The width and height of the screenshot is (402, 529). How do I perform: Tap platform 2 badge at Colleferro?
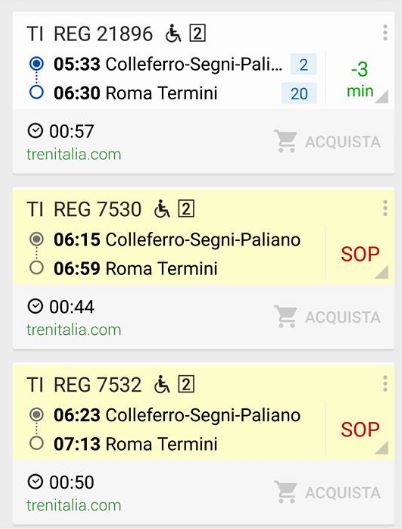(304, 64)
